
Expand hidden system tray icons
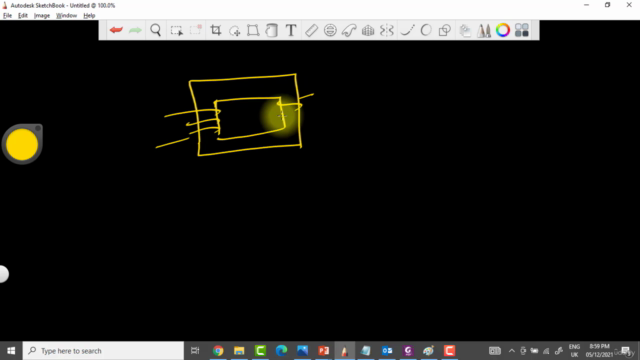[511, 351]
